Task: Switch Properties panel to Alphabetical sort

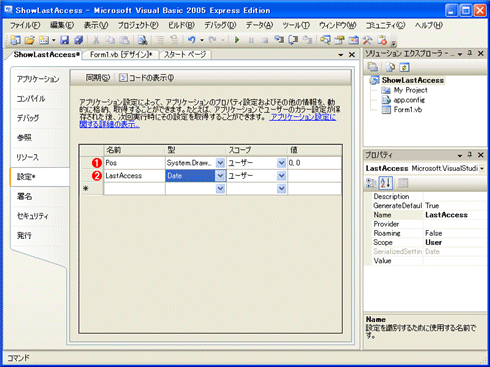Action: 386,183
